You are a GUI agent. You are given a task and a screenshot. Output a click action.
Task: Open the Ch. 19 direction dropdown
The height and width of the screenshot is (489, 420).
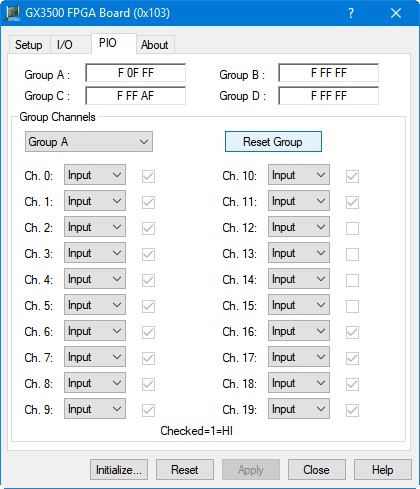coord(299,408)
